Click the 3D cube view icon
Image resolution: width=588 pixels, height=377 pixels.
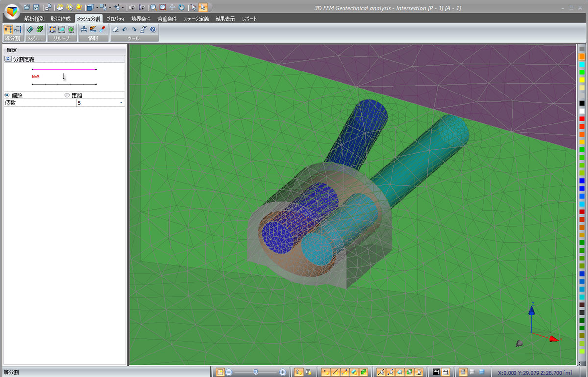pos(90,7)
